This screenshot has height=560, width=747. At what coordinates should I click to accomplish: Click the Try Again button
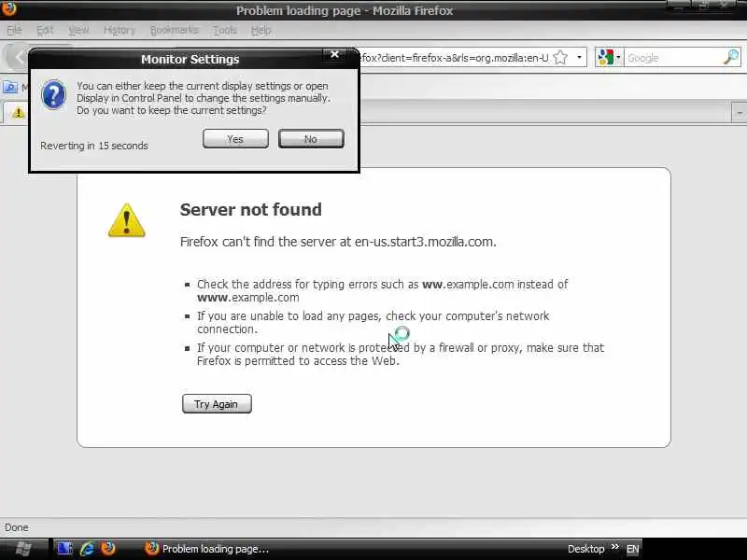point(217,404)
